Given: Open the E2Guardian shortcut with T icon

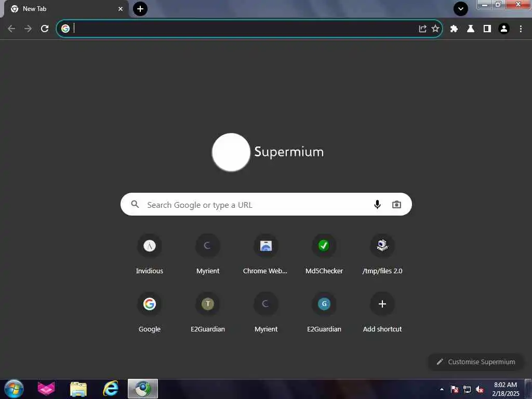Looking at the screenshot, I should (208, 312).
